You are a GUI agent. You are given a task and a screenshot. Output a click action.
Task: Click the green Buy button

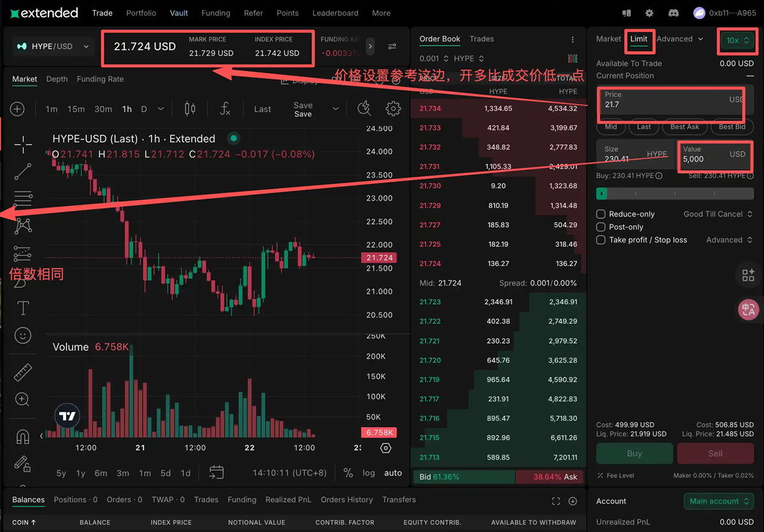634,454
